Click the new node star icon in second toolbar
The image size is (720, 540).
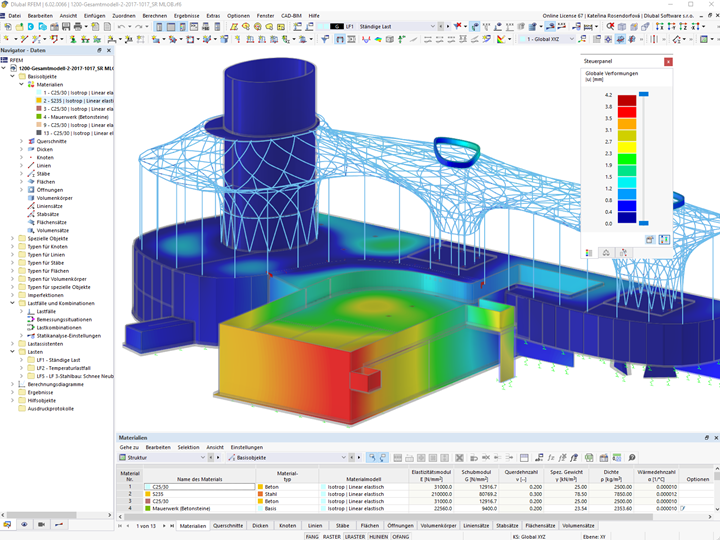7,39
